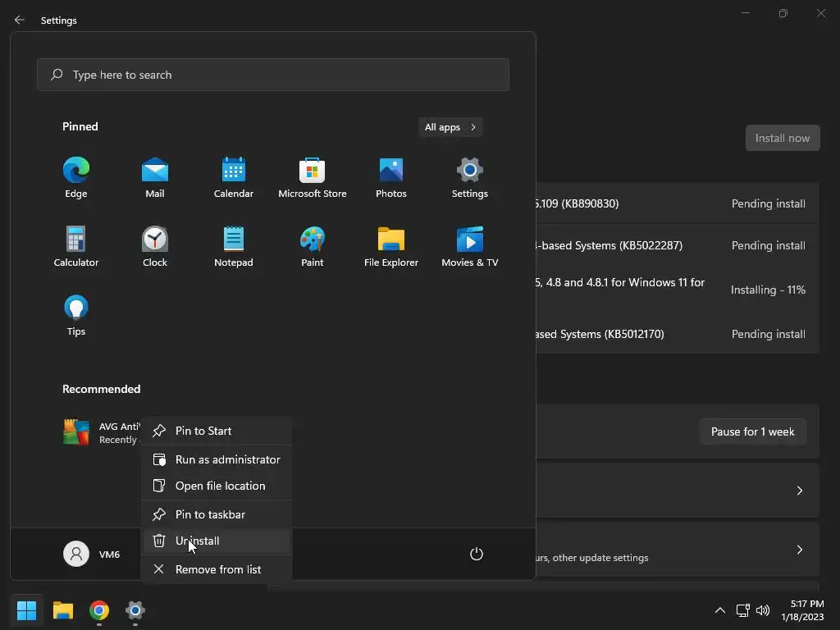Click the Type here to search box
Image resolution: width=840 pixels, height=630 pixels.
click(273, 75)
